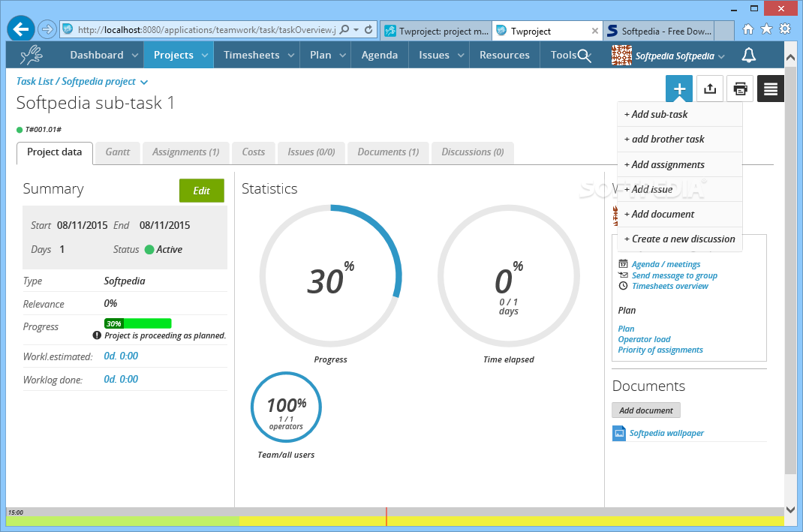Click the 100% Team/all users circle
The width and height of the screenshot is (803, 532).
286,407
